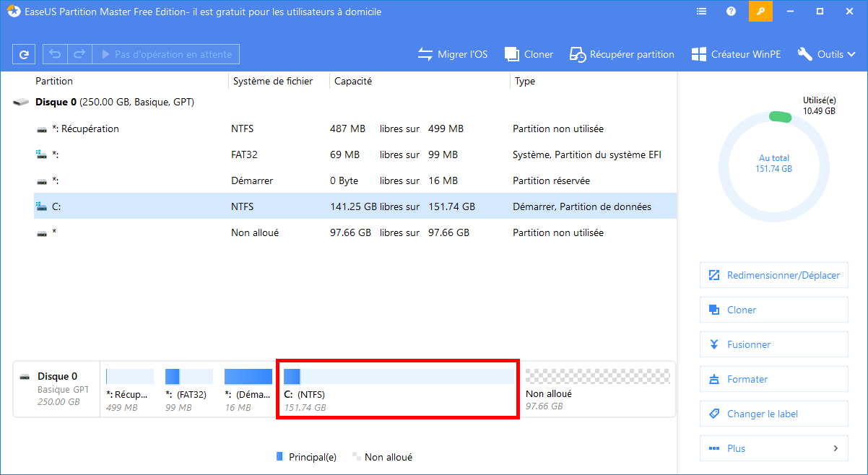Click the Changer le label tag icon
Image resolution: width=868 pixels, height=475 pixels.
click(714, 414)
